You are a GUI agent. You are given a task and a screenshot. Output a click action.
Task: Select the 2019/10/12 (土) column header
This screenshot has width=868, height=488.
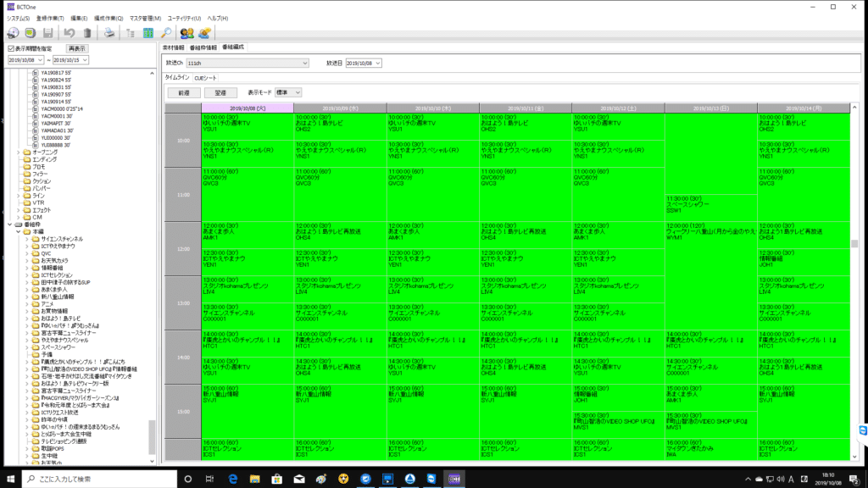point(618,108)
